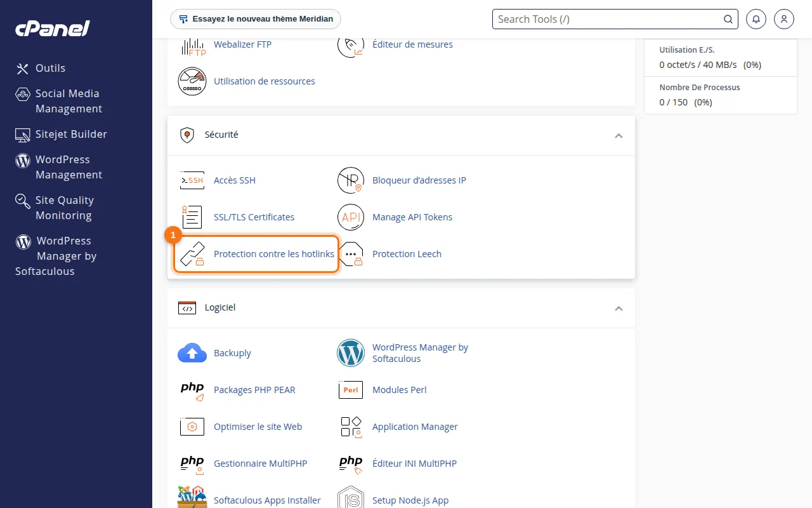Click the notifications bell icon
Screen dimensions: 812x508
coord(756,19)
